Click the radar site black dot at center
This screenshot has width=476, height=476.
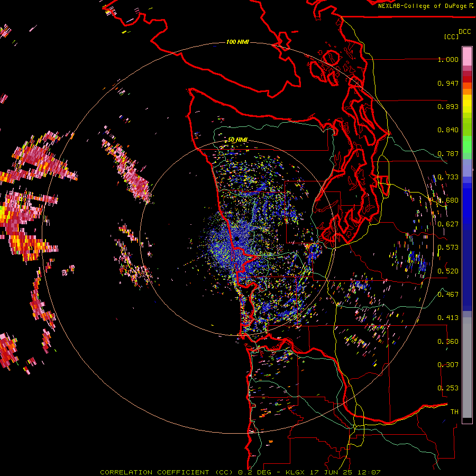click(237, 239)
